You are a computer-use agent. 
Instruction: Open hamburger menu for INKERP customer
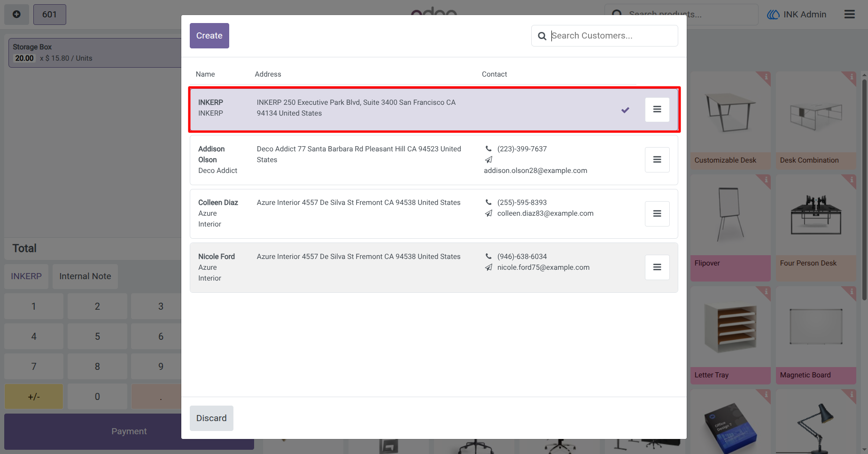click(x=657, y=110)
